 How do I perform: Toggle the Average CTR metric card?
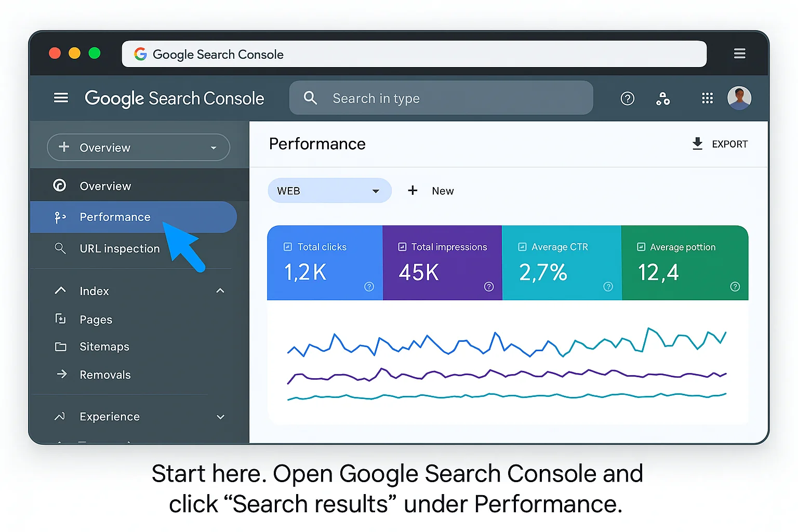pyautogui.click(x=561, y=263)
